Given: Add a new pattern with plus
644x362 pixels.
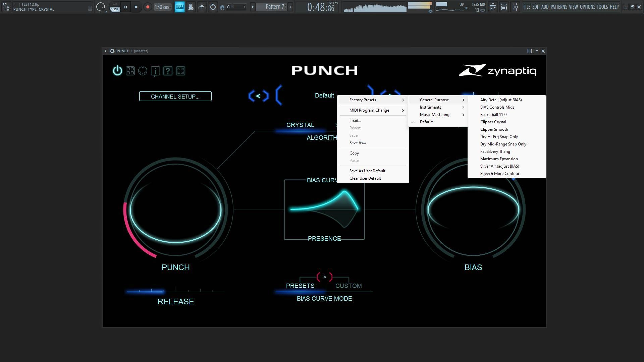Looking at the screenshot, I should click(x=290, y=7).
